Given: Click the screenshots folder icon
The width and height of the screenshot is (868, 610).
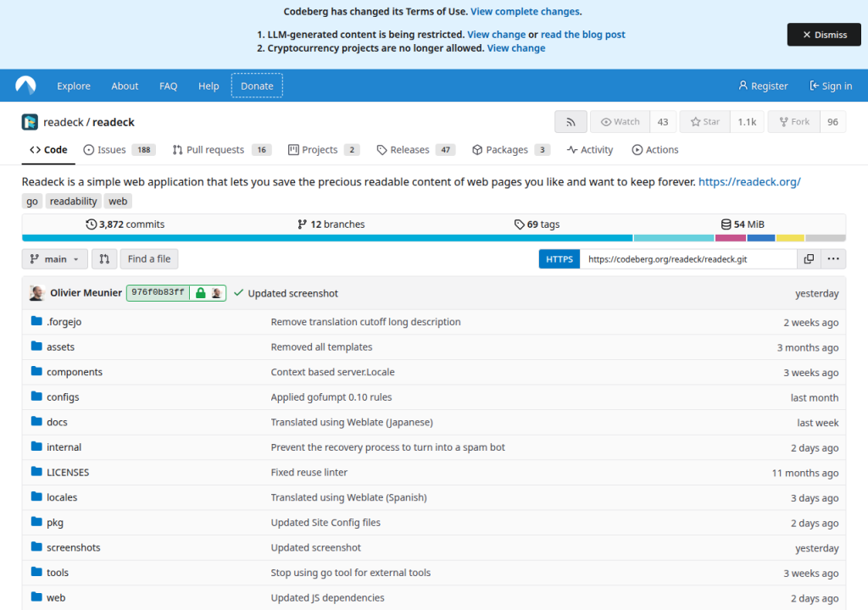Looking at the screenshot, I should 36,547.
